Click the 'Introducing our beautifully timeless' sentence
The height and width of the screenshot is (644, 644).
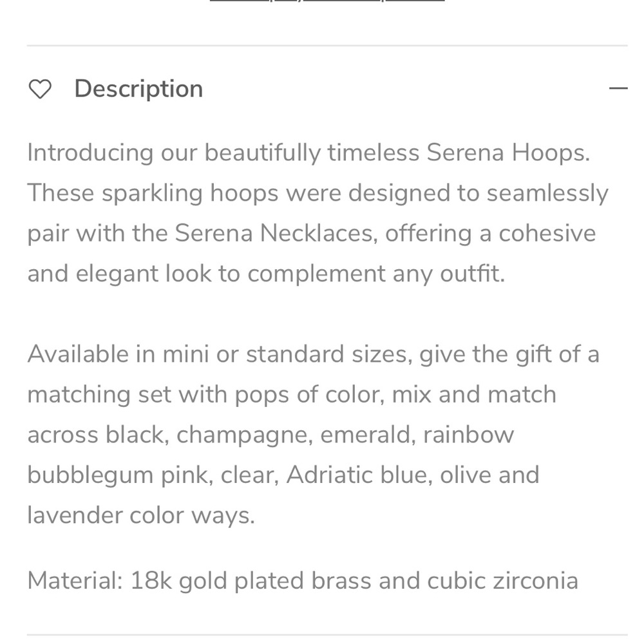point(223,153)
